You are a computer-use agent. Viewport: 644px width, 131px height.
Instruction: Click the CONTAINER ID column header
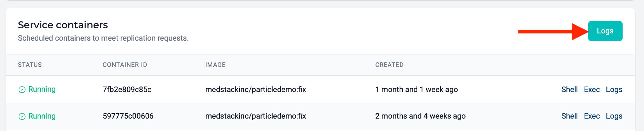pyautogui.click(x=125, y=65)
